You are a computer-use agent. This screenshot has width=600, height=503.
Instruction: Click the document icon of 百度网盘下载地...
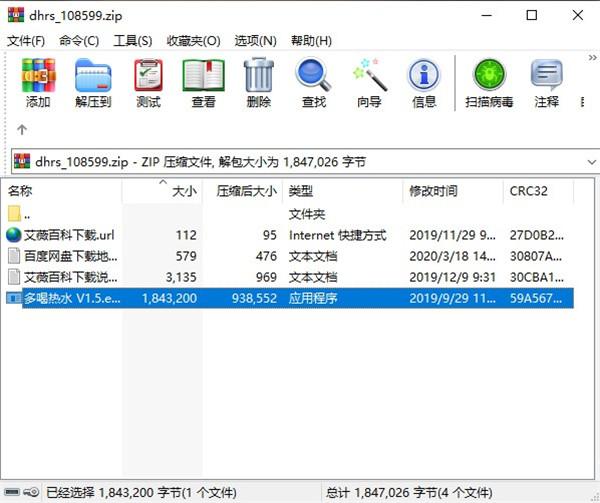coord(14,256)
